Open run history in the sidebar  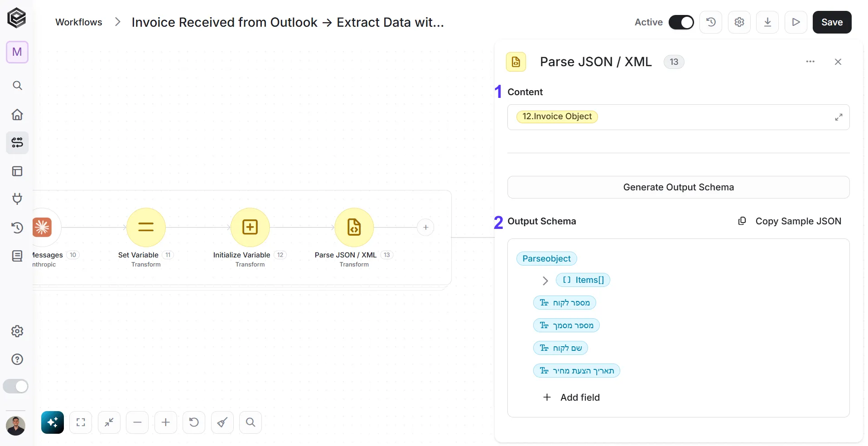click(x=17, y=228)
